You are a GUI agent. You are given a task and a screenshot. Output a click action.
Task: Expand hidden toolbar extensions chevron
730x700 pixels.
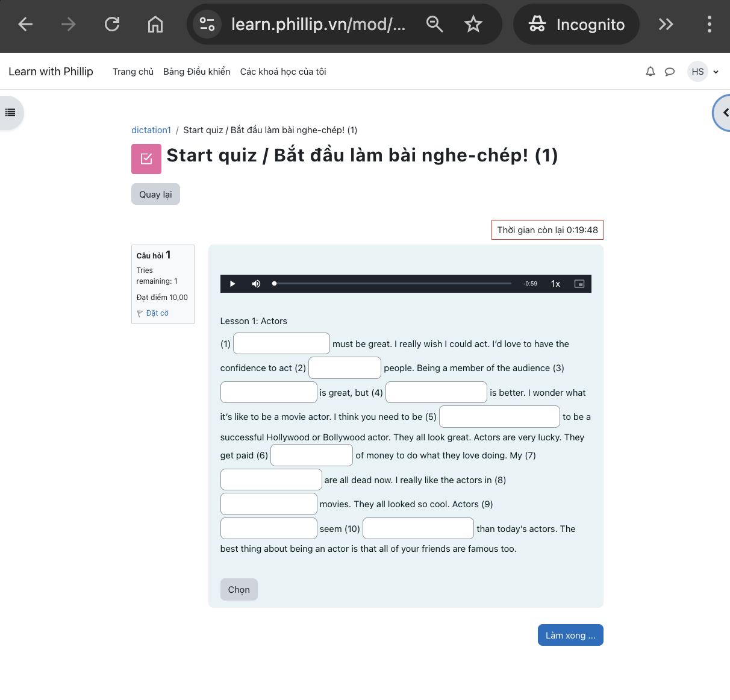pyautogui.click(x=666, y=24)
